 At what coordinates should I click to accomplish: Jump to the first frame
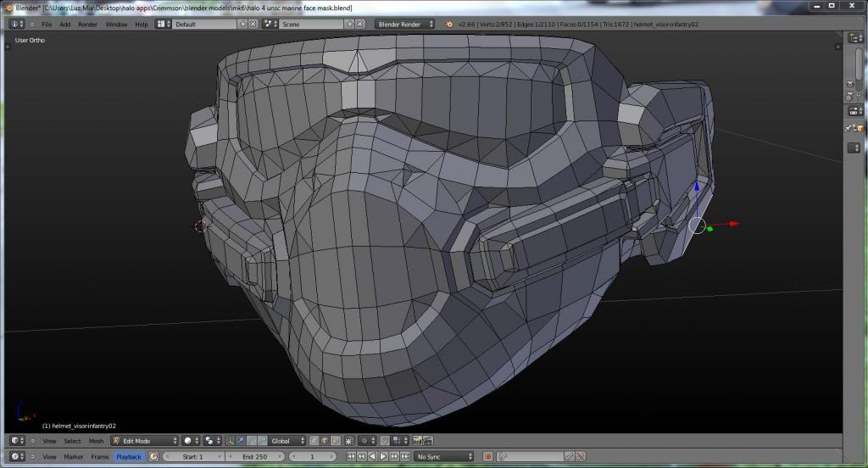tap(351, 457)
